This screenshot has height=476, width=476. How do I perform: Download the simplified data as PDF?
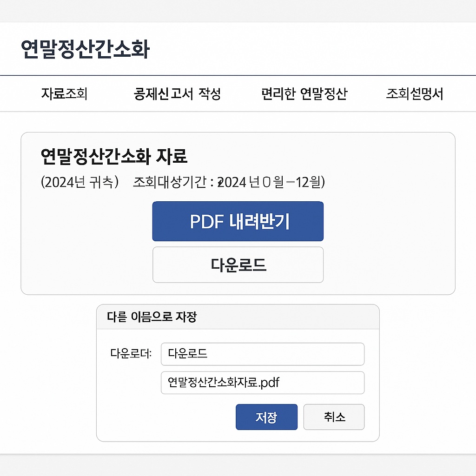pos(238,221)
